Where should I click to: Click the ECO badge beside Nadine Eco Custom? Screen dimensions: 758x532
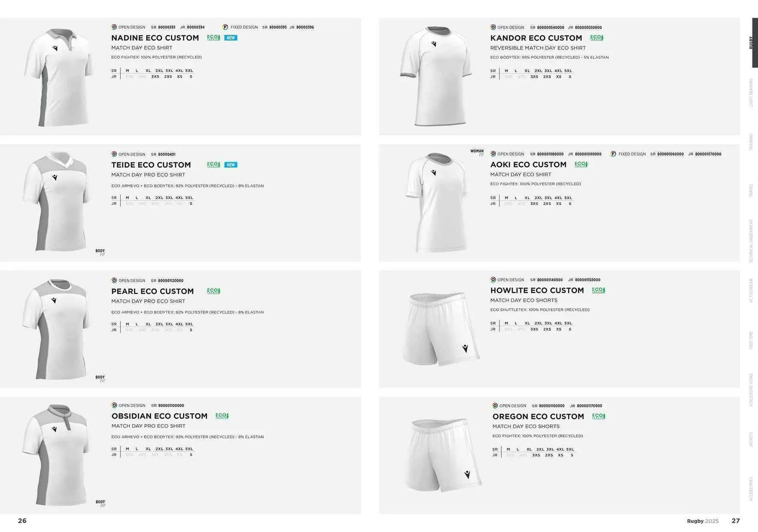pyautogui.click(x=213, y=37)
